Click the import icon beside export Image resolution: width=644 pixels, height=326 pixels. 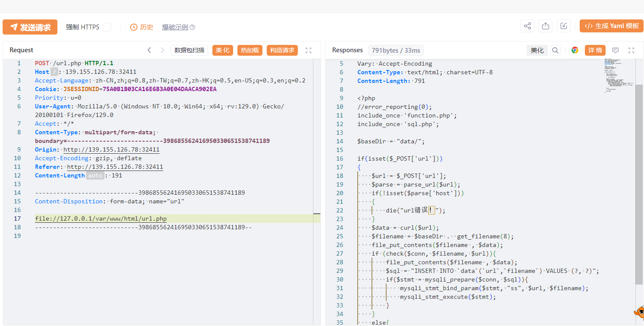pos(564,26)
